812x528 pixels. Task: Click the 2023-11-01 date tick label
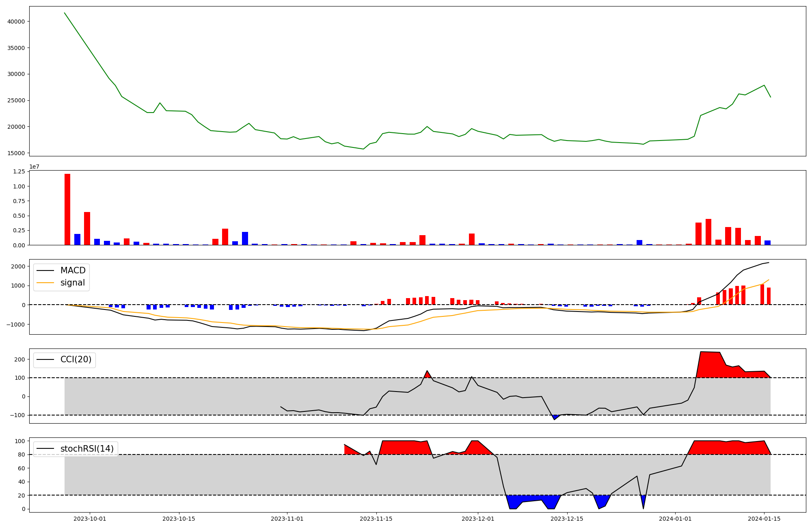(x=287, y=519)
